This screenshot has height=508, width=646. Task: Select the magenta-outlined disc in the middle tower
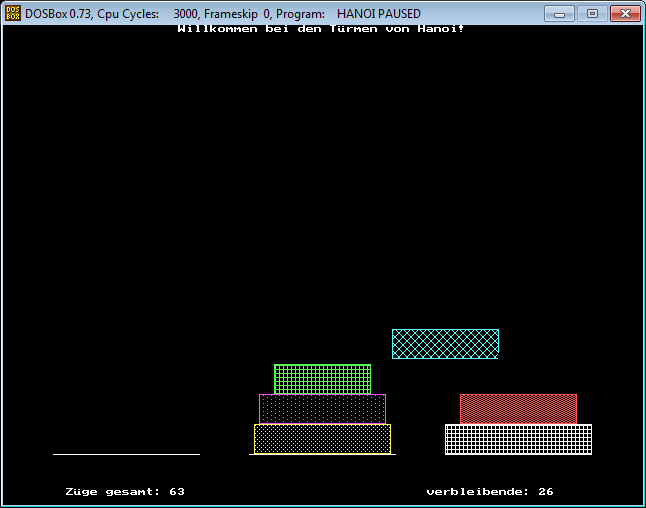pyautogui.click(x=322, y=408)
